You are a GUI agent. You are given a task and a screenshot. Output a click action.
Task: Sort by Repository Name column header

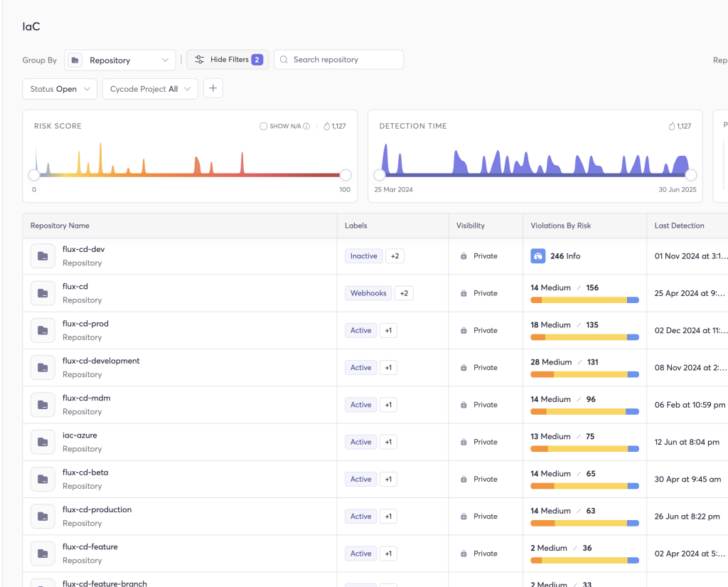coord(60,226)
